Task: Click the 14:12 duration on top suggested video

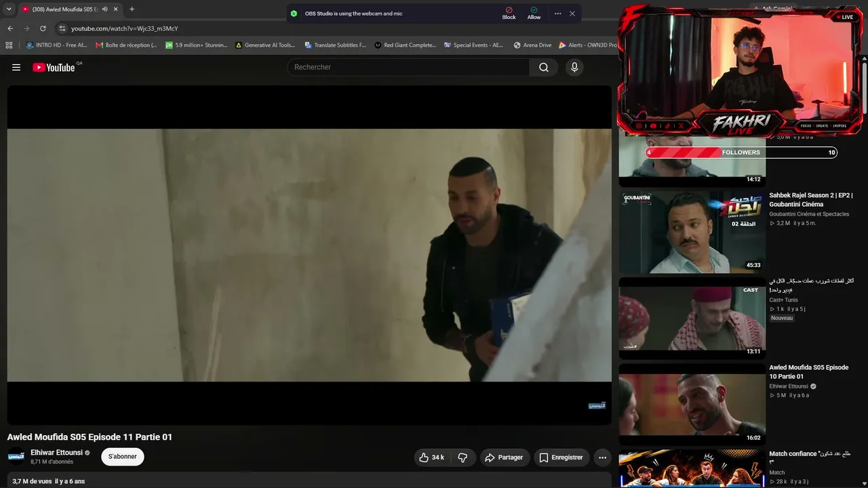Action: pyautogui.click(x=753, y=180)
